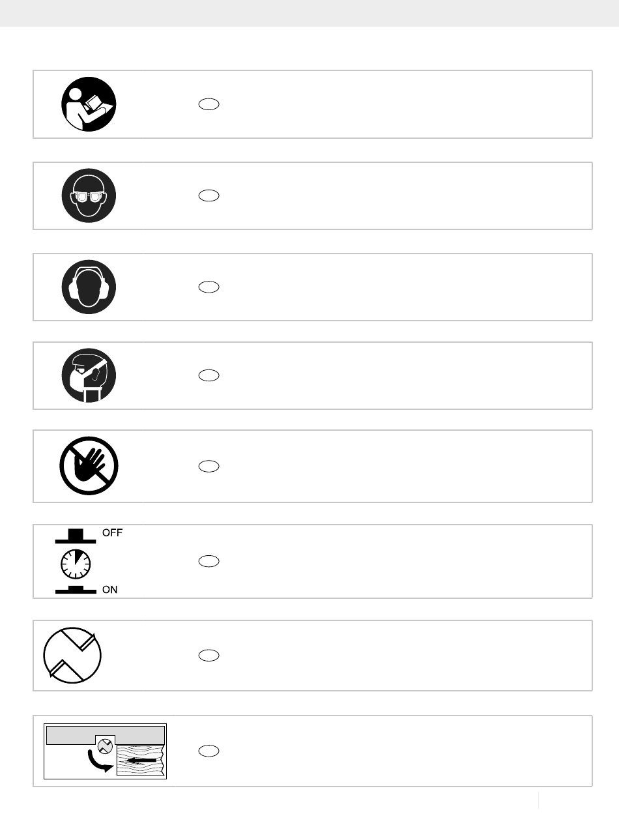The image size is (619, 840).
Task: Select oval badge beside ear protection icon
Action: 209,287
